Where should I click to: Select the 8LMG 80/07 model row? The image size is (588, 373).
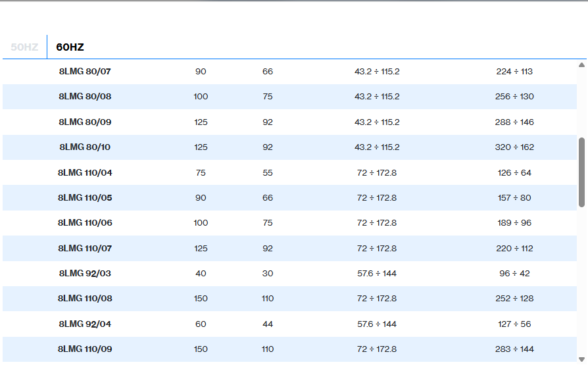(85, 71)
